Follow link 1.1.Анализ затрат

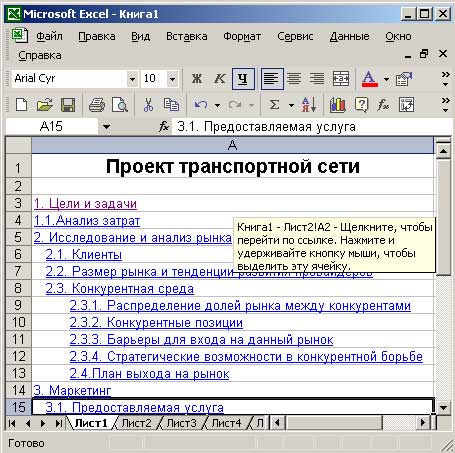(x=87, y=220)
